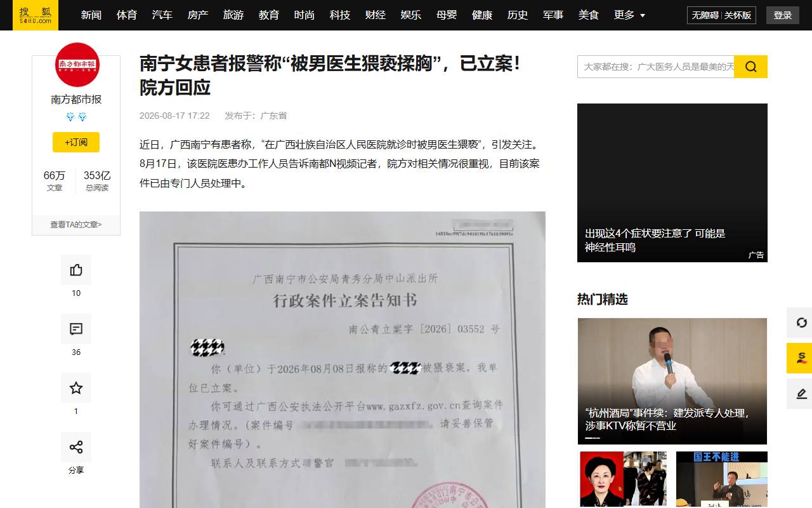
Task: Open the 科技 channel
Action: [340, 15]
